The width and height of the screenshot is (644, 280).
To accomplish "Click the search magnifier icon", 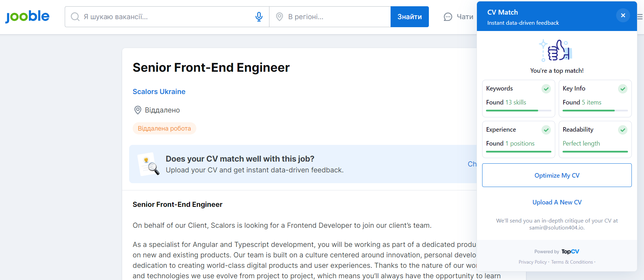I will click(x=75, y=17).
